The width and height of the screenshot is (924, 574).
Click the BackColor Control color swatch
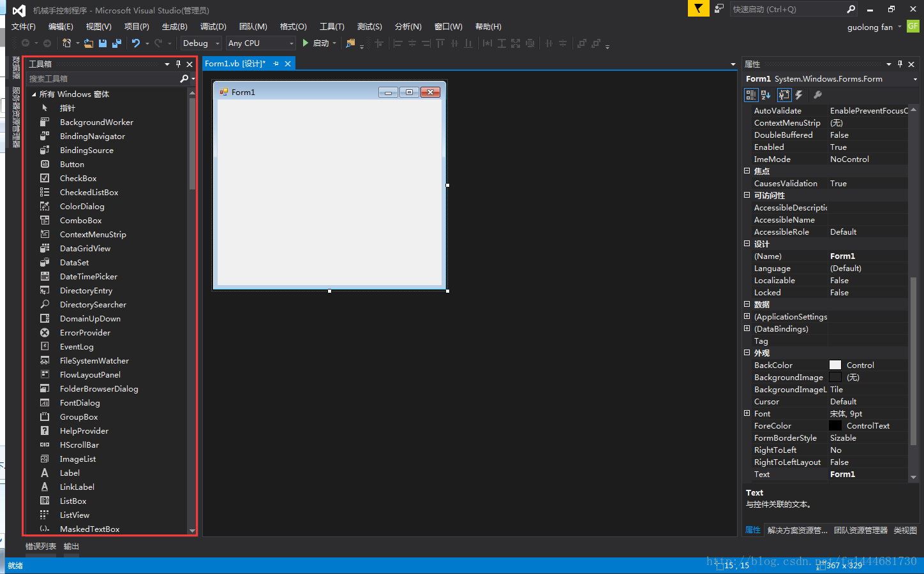835,365
